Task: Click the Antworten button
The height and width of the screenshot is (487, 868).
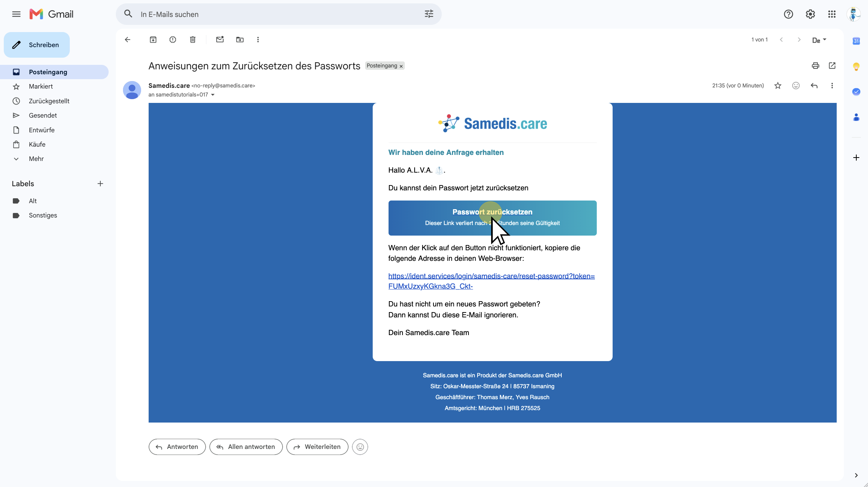Action: (x=177, y=447)
